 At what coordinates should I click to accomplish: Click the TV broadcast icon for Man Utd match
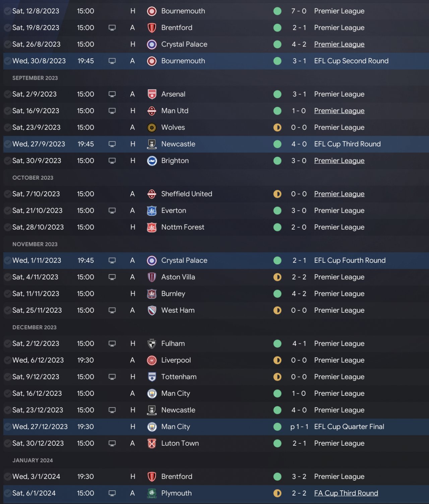point(112,111)
